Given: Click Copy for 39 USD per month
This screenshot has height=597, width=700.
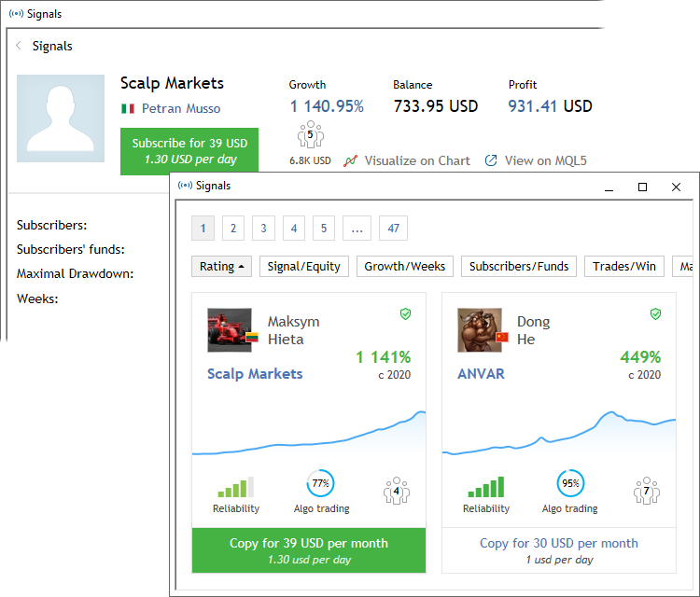Looking at the screenshot, I should click(x=309, y=550).
